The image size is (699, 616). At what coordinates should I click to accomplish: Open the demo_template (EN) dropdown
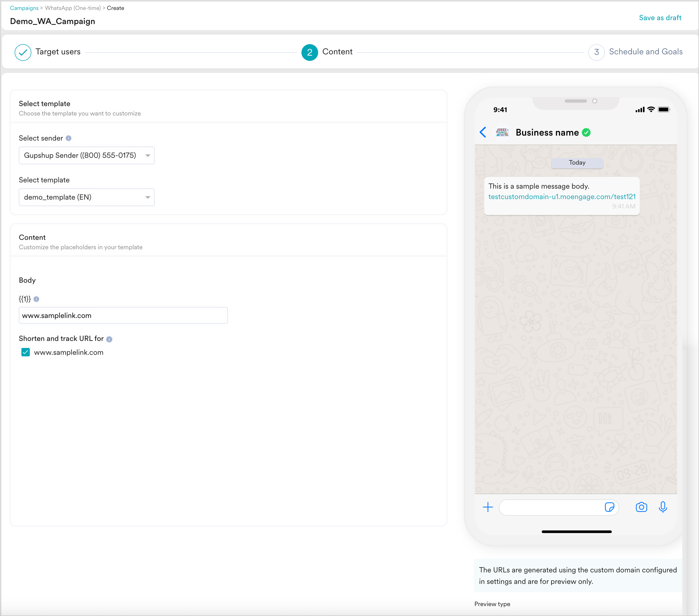click(86, 197)
